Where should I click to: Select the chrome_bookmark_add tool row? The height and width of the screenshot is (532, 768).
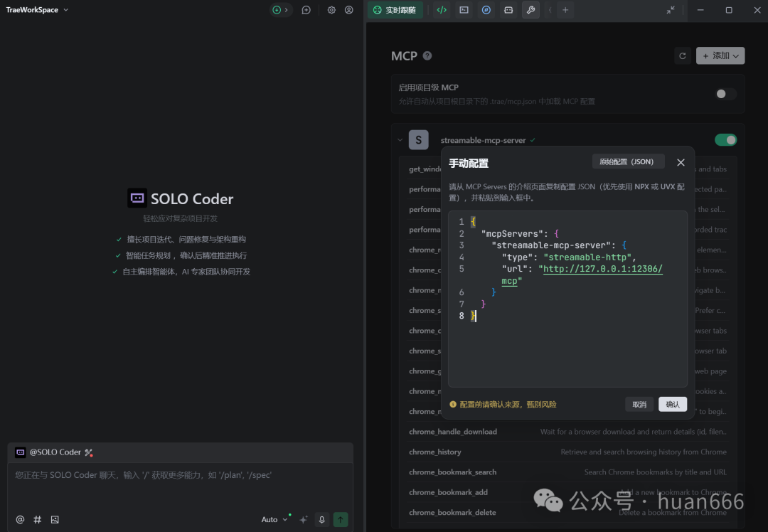[x=567, y=492]
